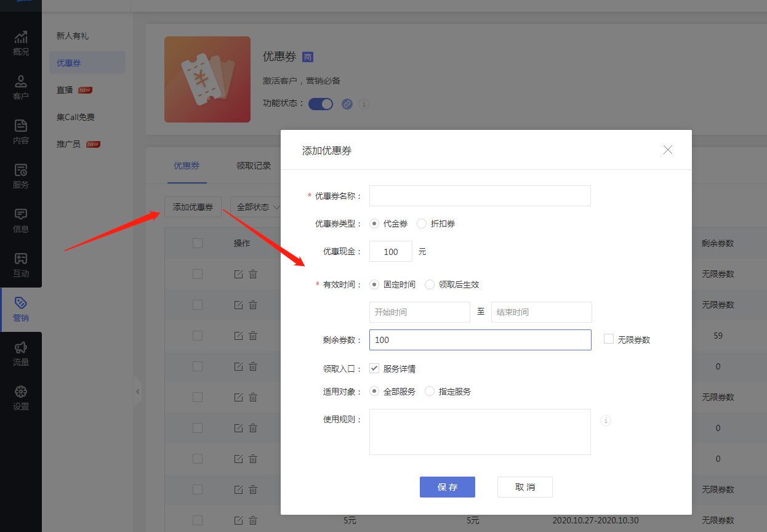Select the 营销 marketing section
Image resolution: width=767 pixels, height=532 pixels.
pos(21,310)
